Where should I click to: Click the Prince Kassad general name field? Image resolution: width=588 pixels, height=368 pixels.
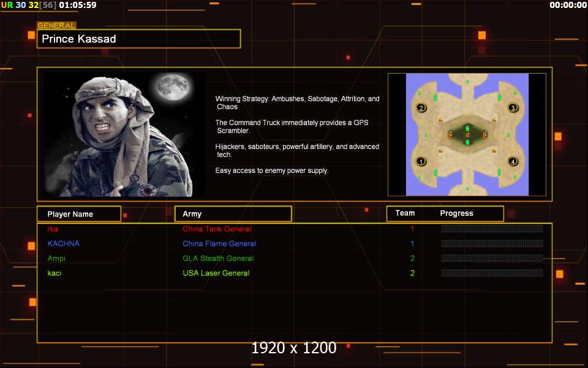point(138,39)
